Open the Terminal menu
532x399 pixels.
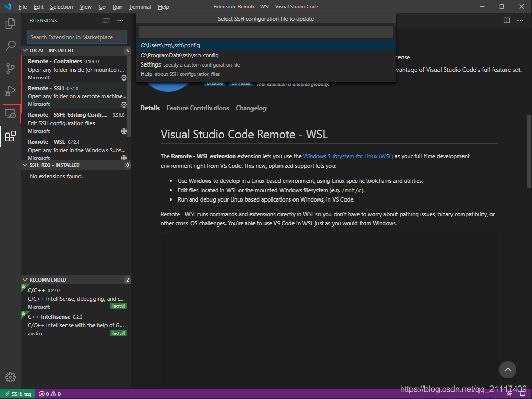140,7
